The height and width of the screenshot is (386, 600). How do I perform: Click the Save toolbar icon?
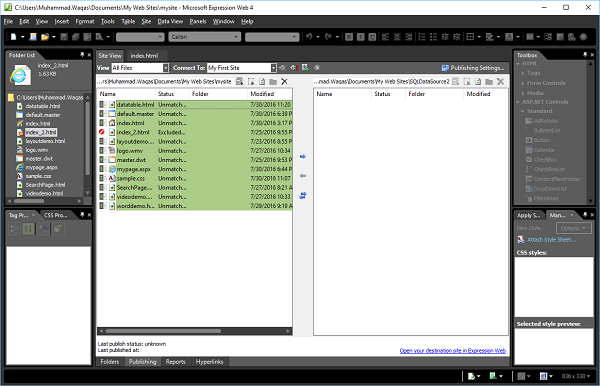click(x=64, y=37)
